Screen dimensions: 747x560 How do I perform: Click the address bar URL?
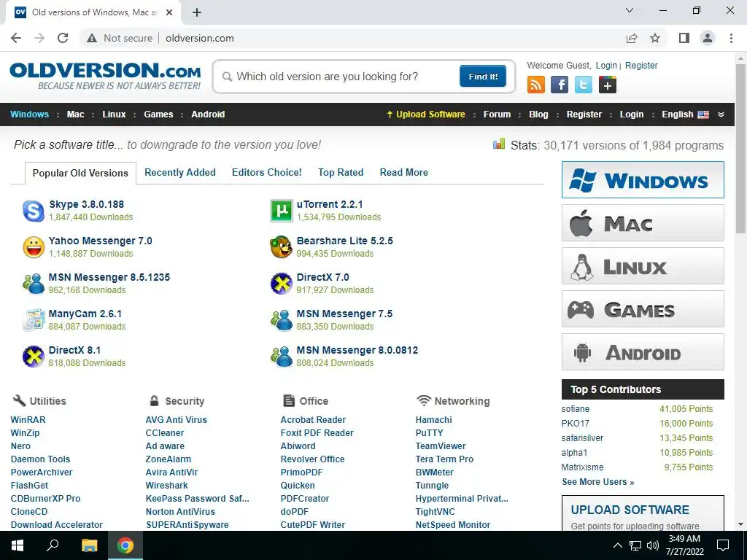pyautogui.click(x=200, y=38)
